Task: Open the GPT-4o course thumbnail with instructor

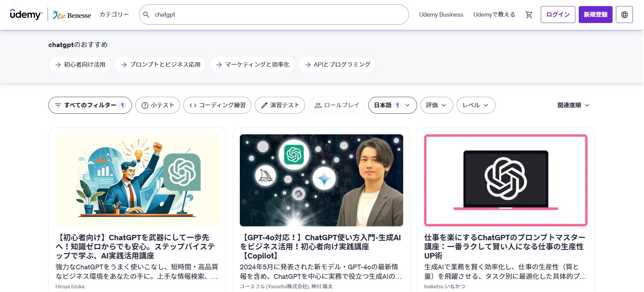Action: (321, 180)
